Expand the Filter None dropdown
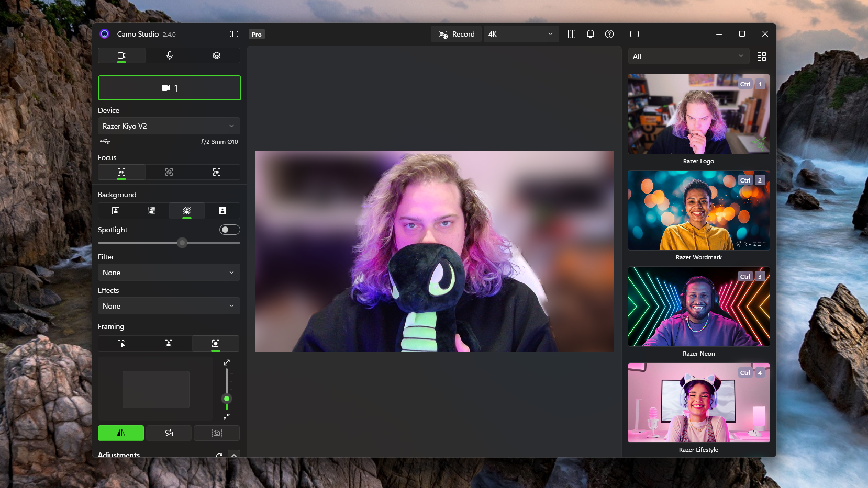This screenshot has height=488, width=868. (169, 273)
